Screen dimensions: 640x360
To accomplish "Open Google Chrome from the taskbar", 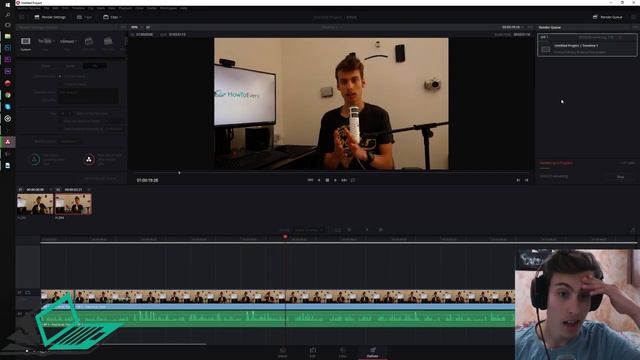I will (7, 95).
